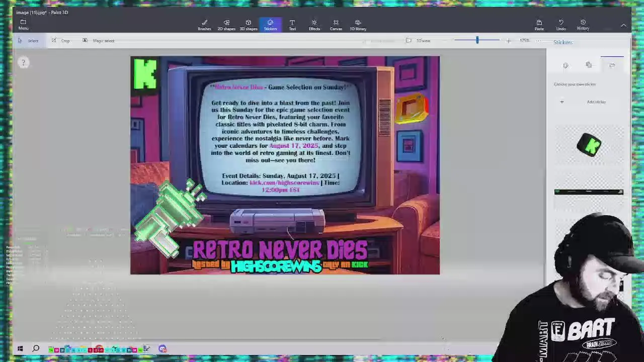Select the Stickers tab in ribbon

[x=270, y=25]
